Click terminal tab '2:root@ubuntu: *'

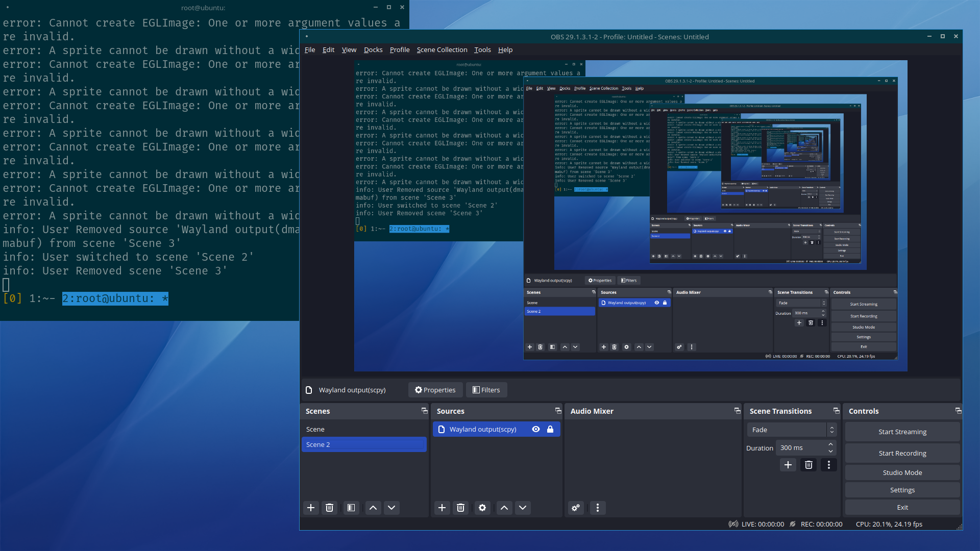point(115,298)
